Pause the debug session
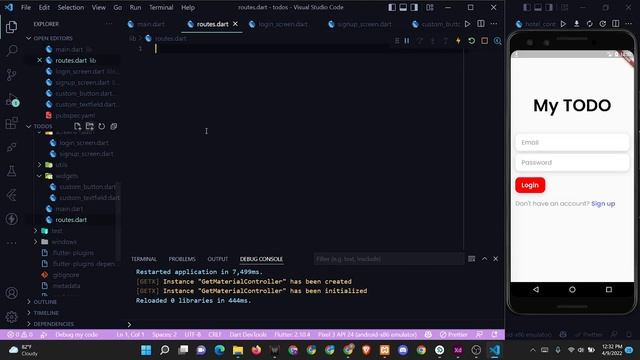 click(407, 41)
